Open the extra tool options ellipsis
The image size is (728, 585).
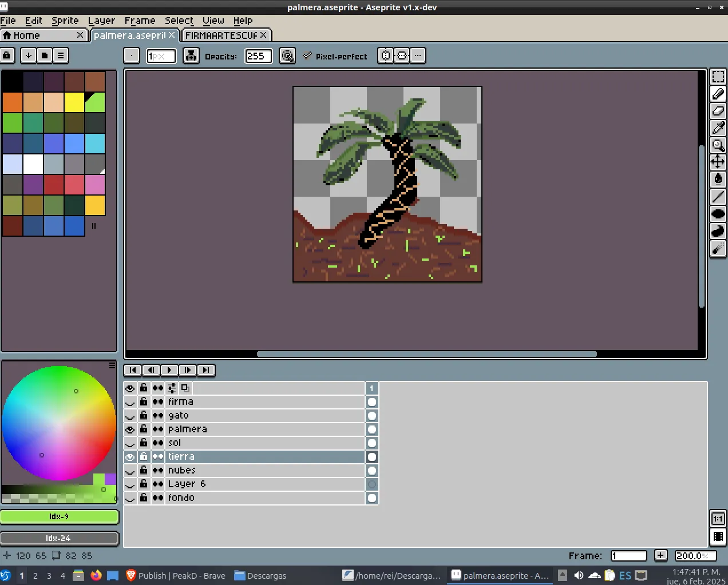[x=418, y=55]
